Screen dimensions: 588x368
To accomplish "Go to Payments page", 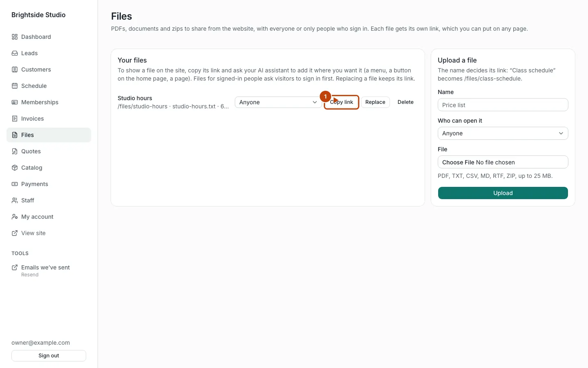I will click(49, 184).
